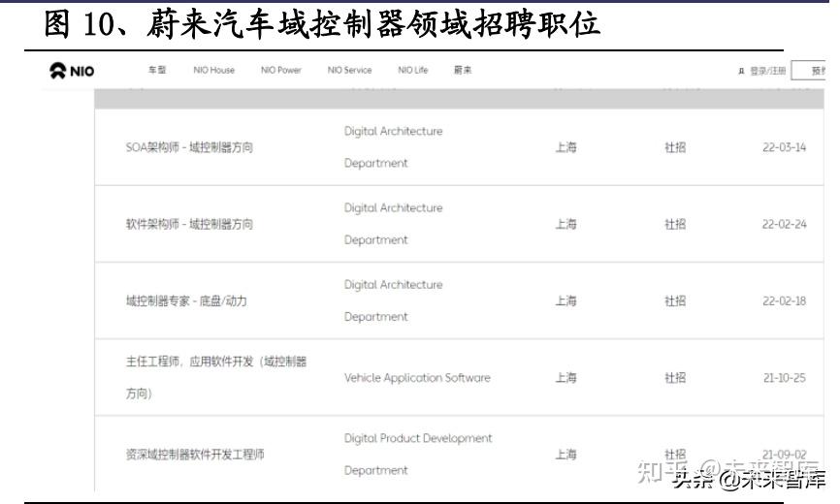Click 上海 in the 软件架构师 row
The height and width of the screenshot is (504, 840).
(565, 224)
